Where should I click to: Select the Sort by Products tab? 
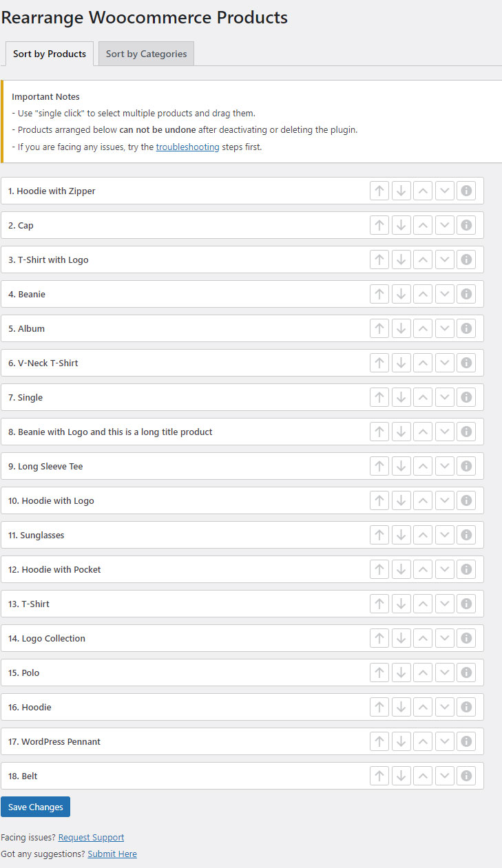50,54
